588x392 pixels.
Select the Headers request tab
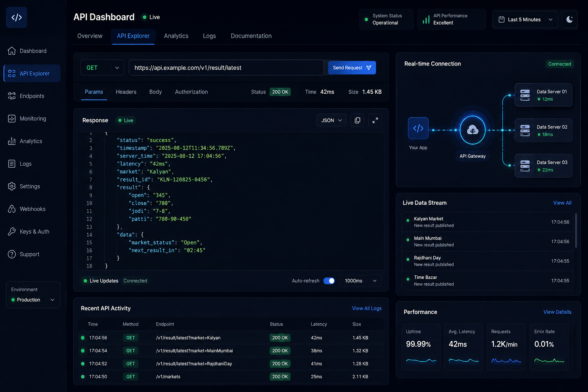click(x=126, y=92)
